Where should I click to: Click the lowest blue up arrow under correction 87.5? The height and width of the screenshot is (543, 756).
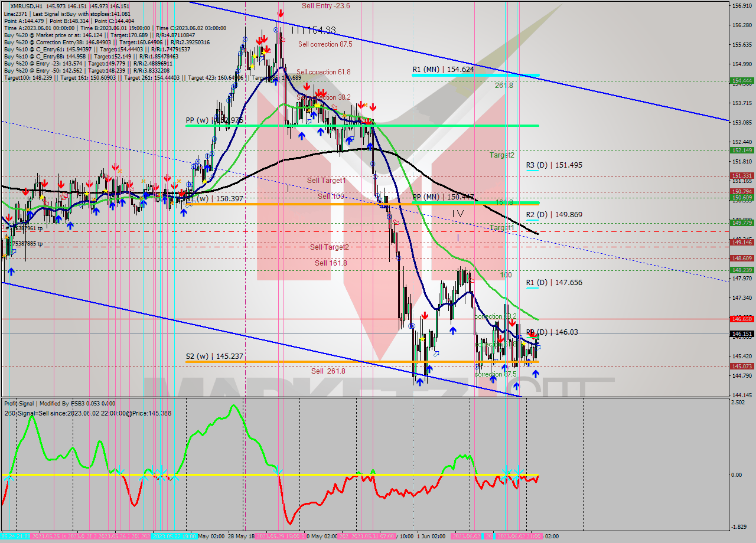tap(516, 387)
